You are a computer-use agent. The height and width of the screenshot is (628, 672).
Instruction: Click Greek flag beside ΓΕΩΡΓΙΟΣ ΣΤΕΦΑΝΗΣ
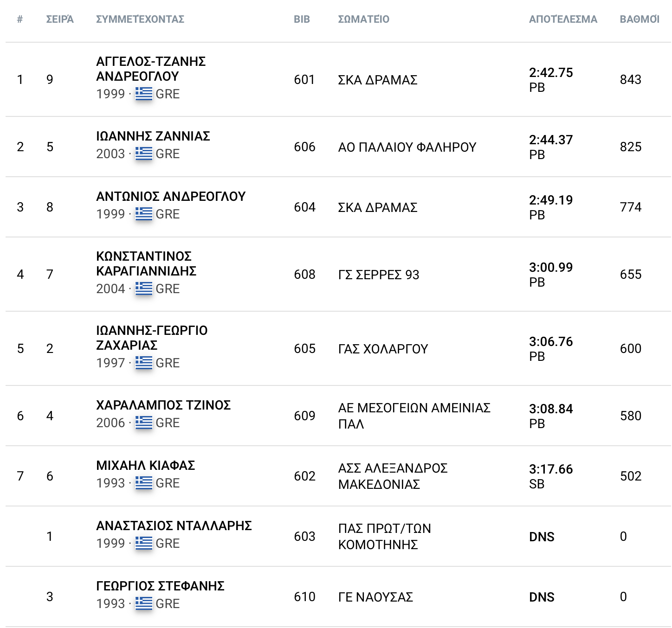(144, 603)
